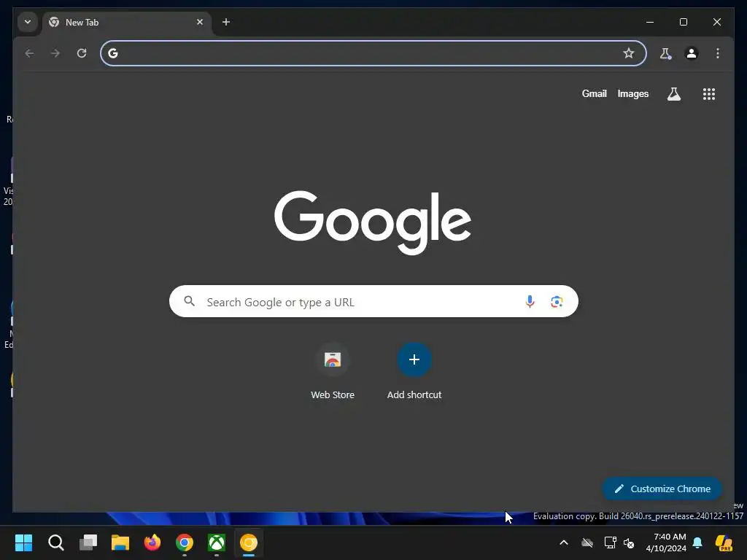Image resolution: width=747 pixels, height=560 pixels.
Task: Bookmark this tab with the star icon
Action: pyautogui.click(x=629, y=53)
